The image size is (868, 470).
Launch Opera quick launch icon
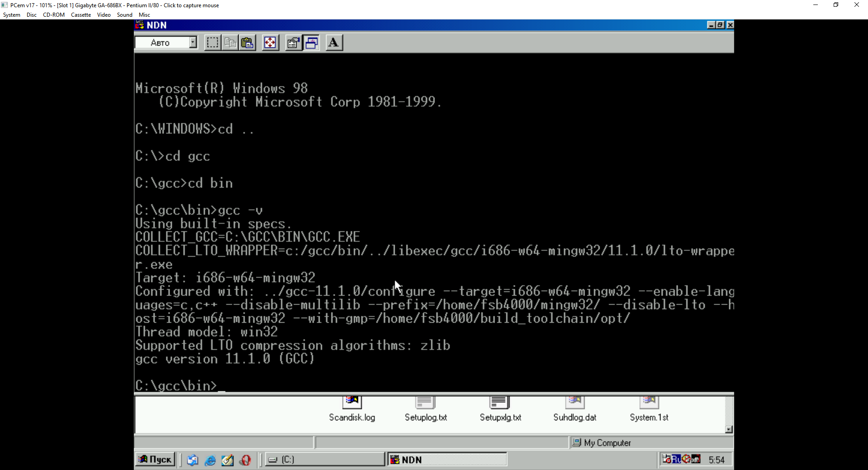(245, 460)
